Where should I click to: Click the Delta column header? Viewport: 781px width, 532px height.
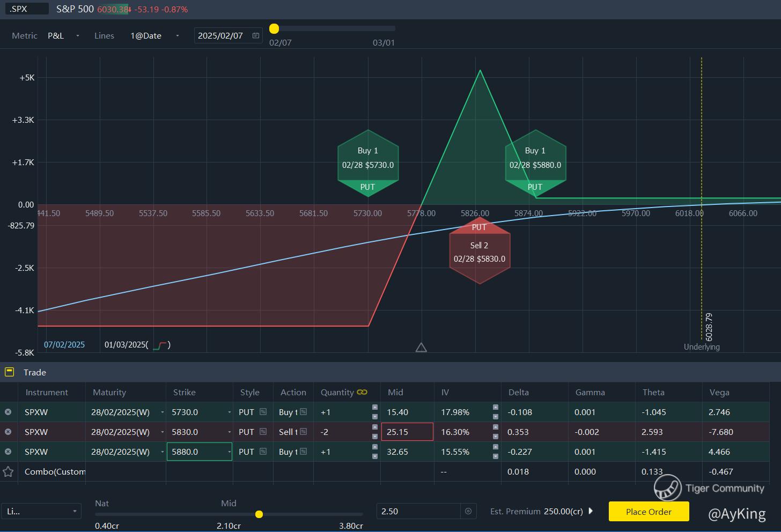tap(519, 392)
